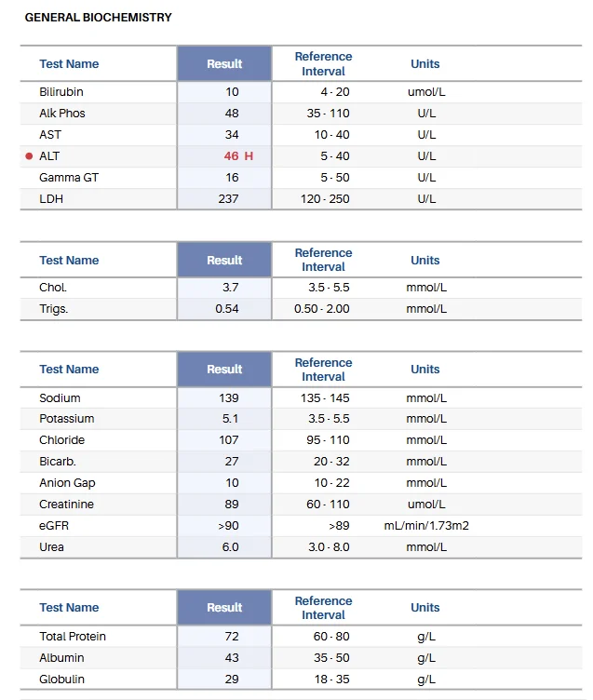Click the red abnormal-flag dot beside ALT

point(29,156)
